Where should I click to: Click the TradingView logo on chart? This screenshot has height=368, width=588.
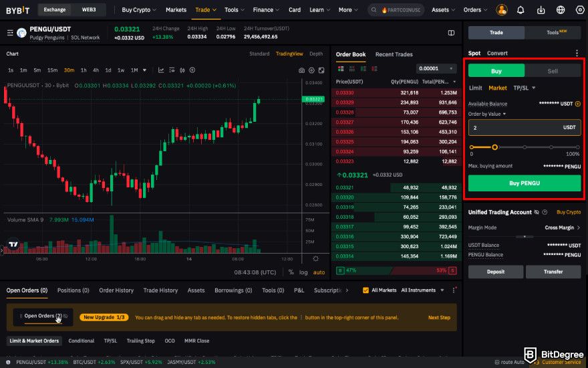point(13,244)
